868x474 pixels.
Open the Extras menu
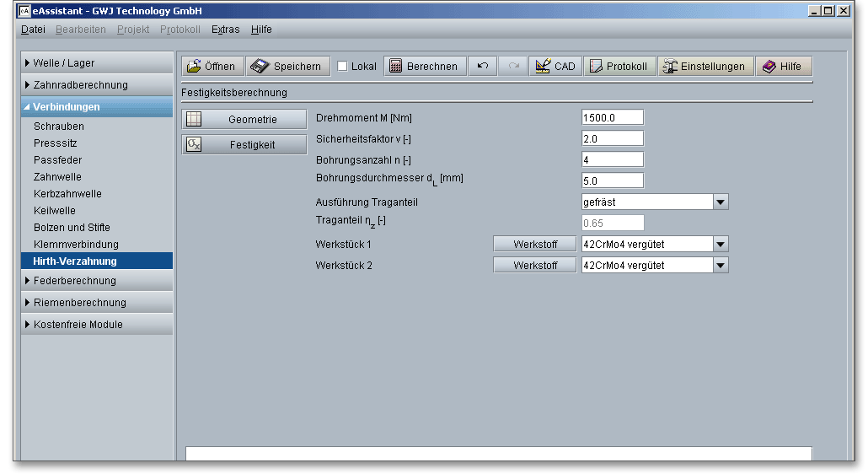coord(225,30)
